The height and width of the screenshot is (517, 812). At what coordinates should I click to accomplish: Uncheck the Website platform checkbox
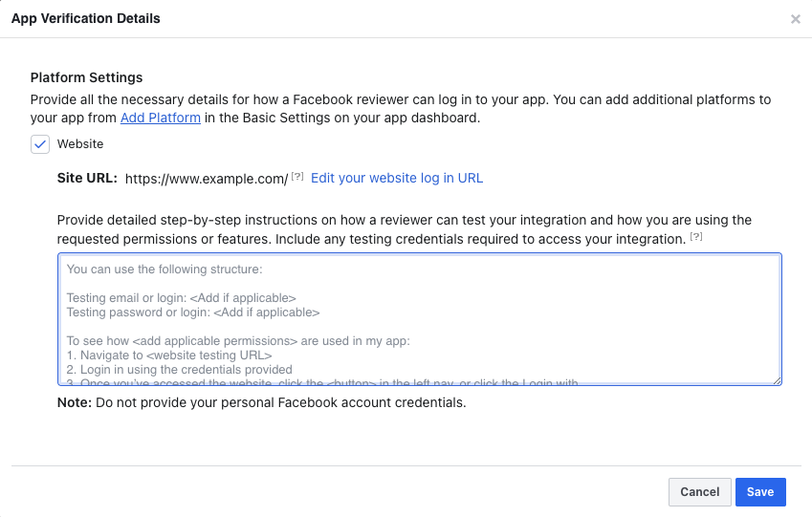tap(40, 144)
